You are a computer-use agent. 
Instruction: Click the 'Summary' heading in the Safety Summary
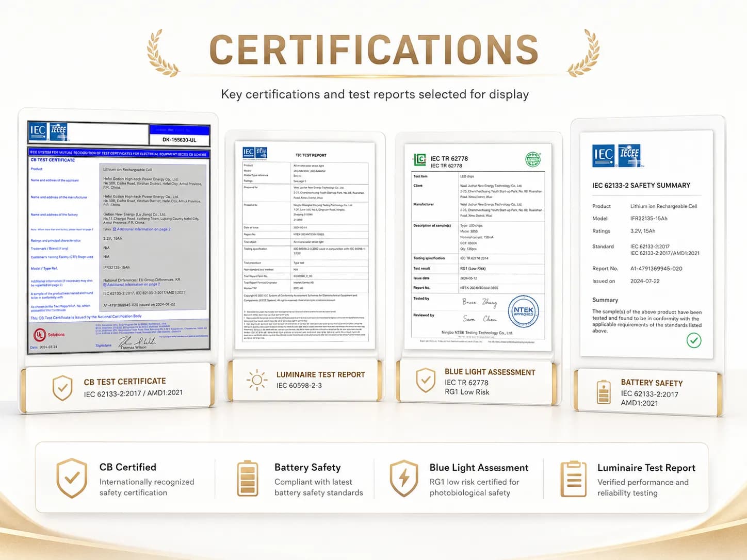[605, 300]
